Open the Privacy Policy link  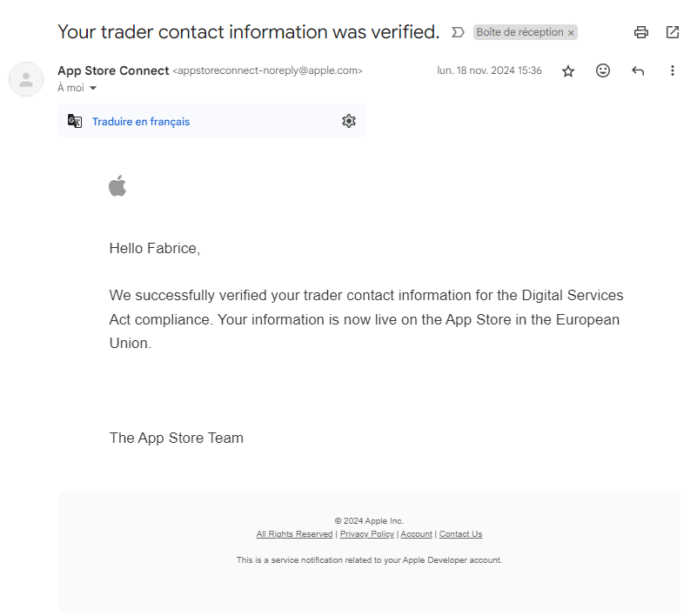pos(366,533)
